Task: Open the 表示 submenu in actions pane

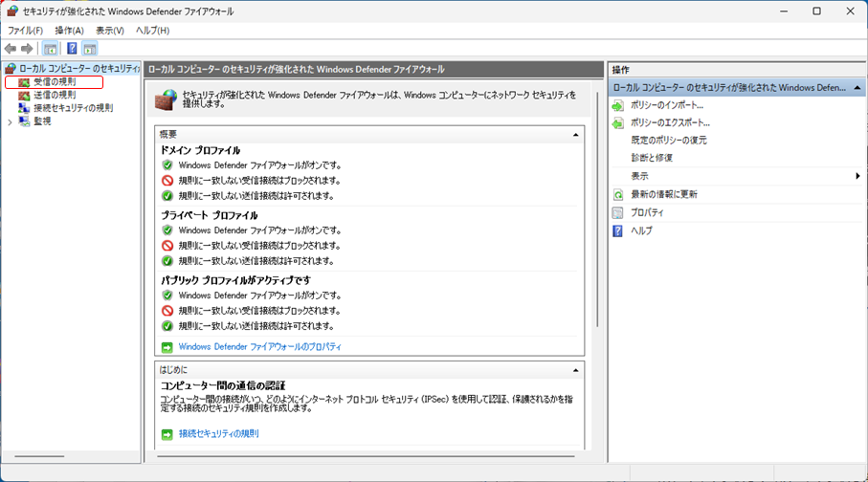Action: click(857, 176)
